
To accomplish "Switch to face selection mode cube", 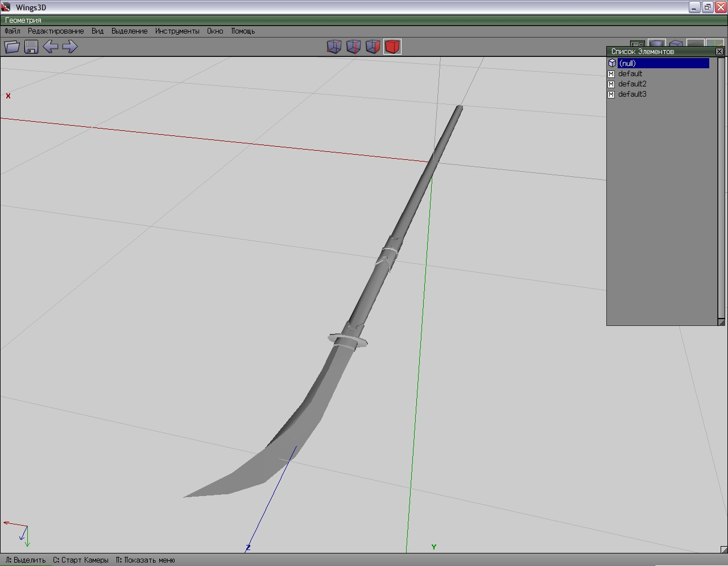I will pos(373,47).
